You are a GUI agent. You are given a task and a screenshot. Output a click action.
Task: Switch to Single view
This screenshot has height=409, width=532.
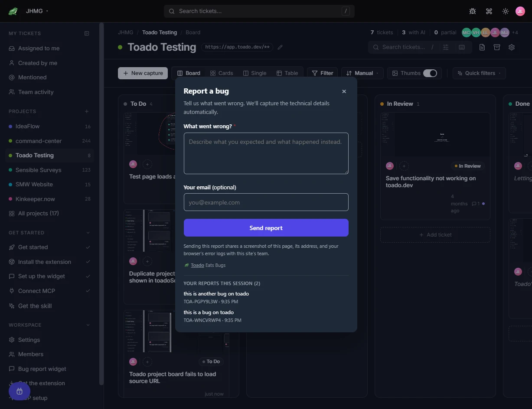tap(255, 73)
